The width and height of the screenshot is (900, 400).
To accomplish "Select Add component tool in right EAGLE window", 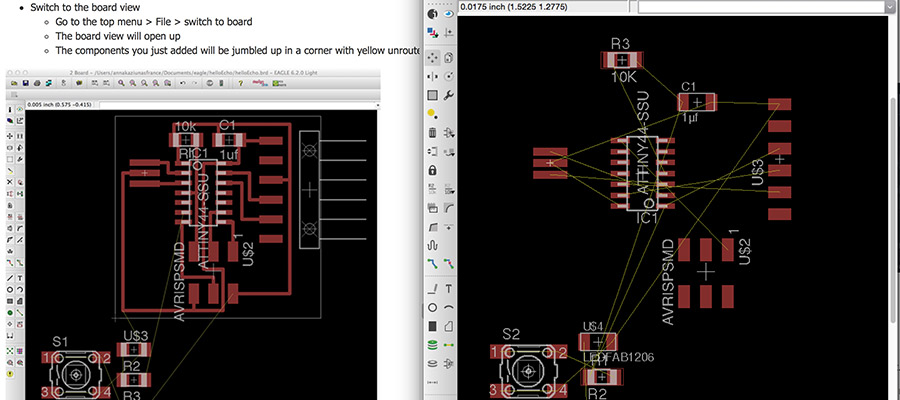I will point(449,133).
